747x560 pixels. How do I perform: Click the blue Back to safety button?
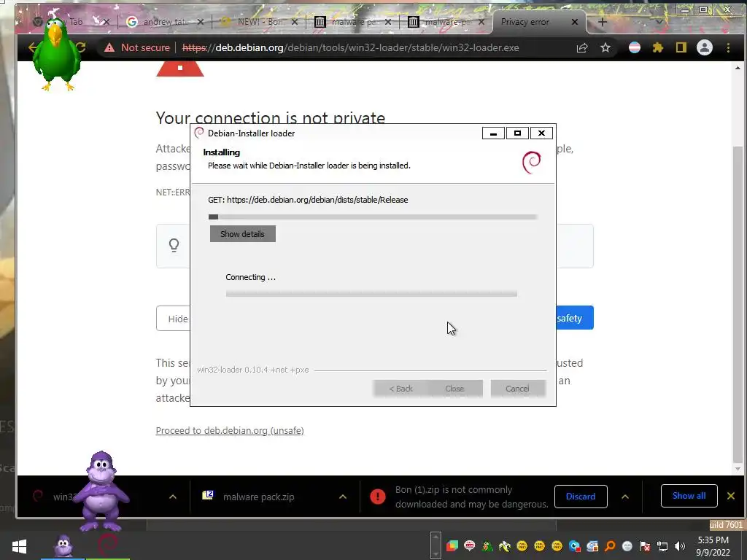[575, 318]
